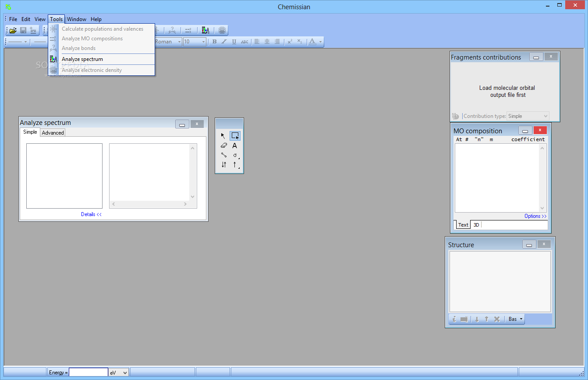Open the Window menu
Viewport: 588px width, 380px height.
point(77,19)
